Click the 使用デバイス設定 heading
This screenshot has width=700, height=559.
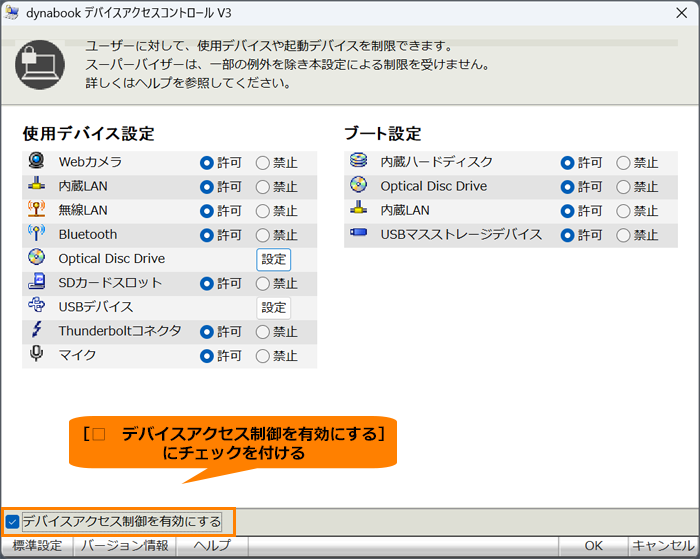click(88, 133)
